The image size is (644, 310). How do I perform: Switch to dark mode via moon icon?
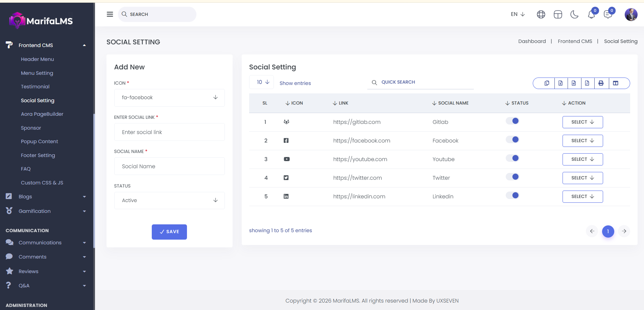(x=574, y=14)
